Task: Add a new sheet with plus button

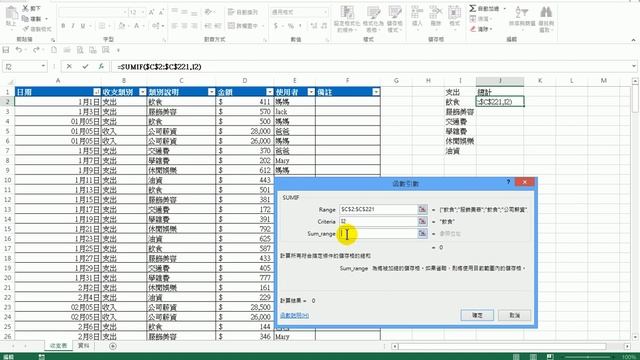Action: click(x=113, y=346)
